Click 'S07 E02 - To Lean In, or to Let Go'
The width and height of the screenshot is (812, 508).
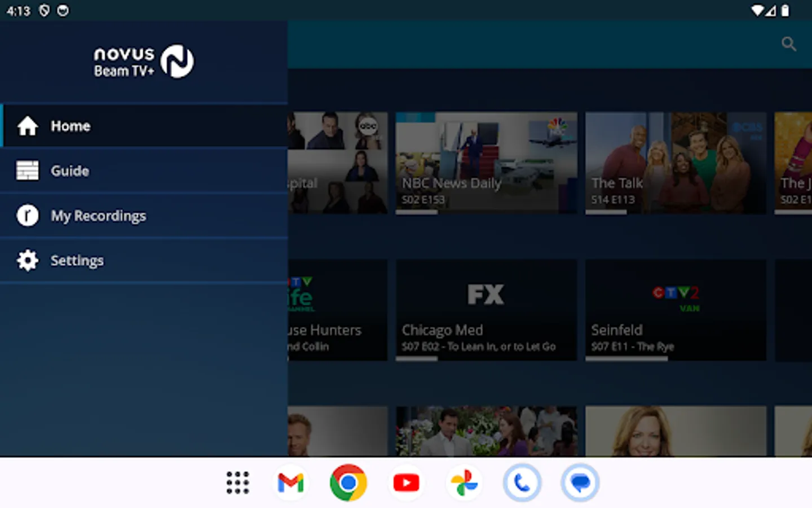[479, 347]
